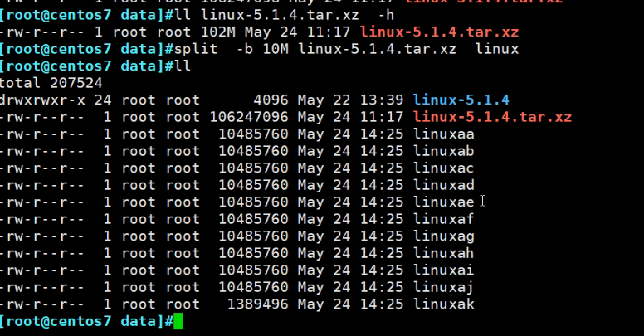This screenshot has width=644, height=336.
Task: Click the linuxae file name
Action: point(443,202)
